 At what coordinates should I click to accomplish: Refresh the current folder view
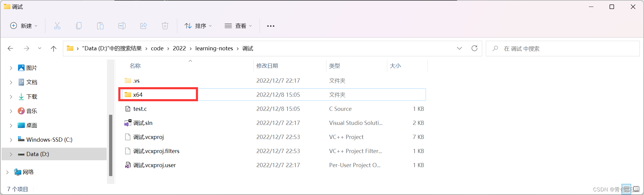click(474, 48)
